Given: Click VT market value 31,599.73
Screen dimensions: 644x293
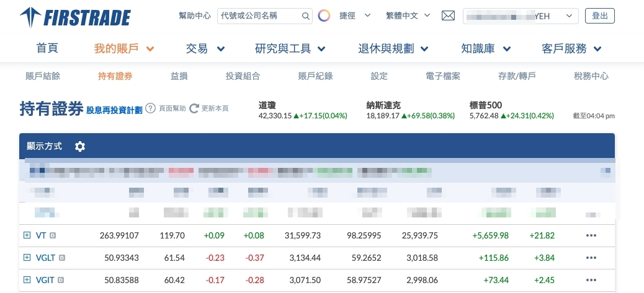Looking at the screenshot, I should pos(303,235).
